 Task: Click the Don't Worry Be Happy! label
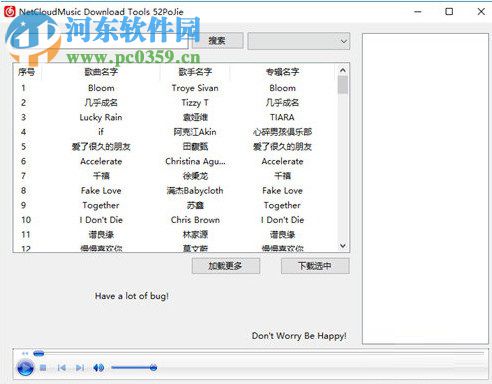[299, 336]
